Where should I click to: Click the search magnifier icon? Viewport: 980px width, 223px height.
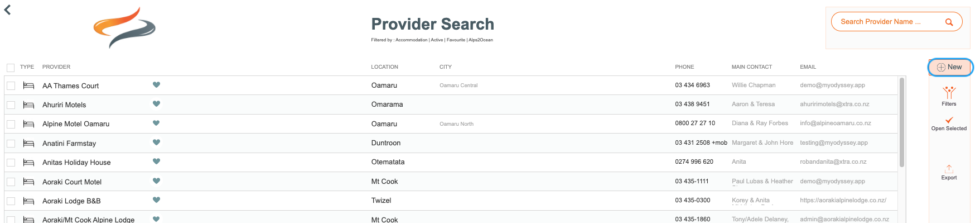pyautogui.click(x=949, y=22)
